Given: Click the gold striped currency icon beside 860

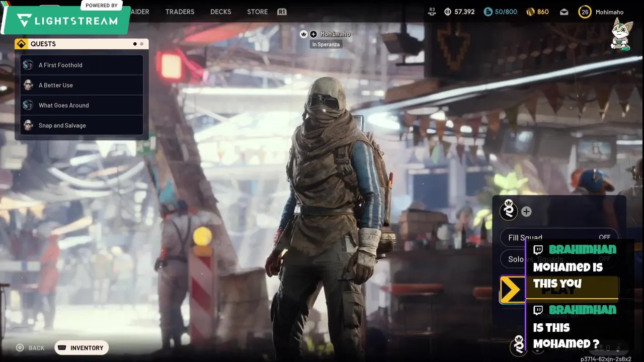Looking at the screenshot, I should (x=530, y=12).
